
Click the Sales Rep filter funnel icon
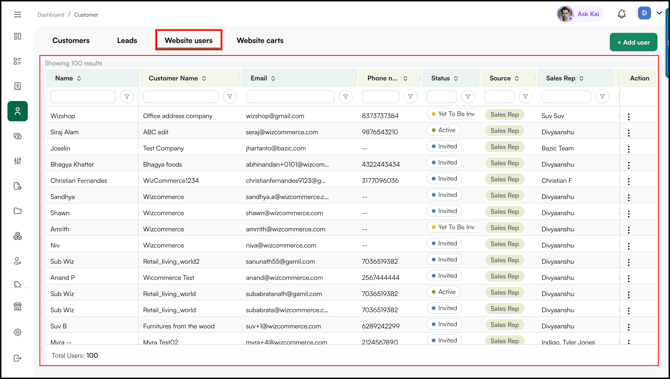pos(602,97)
